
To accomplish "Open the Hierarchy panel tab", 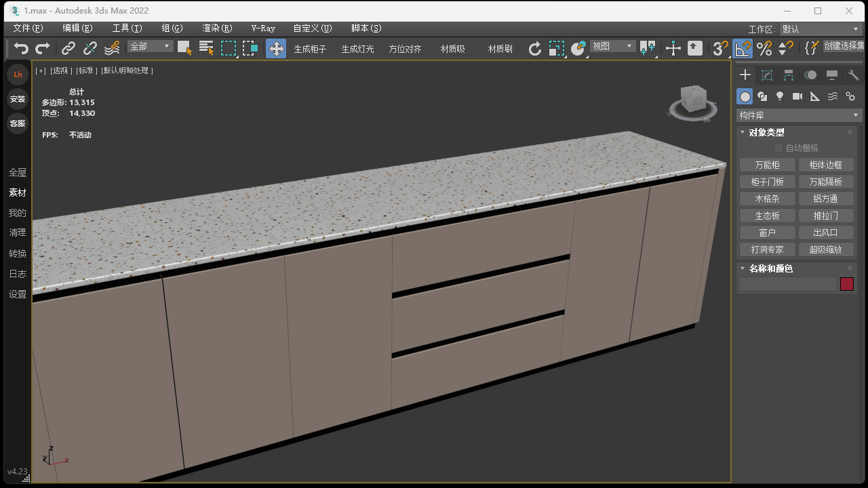I will (x=789, y=75).
